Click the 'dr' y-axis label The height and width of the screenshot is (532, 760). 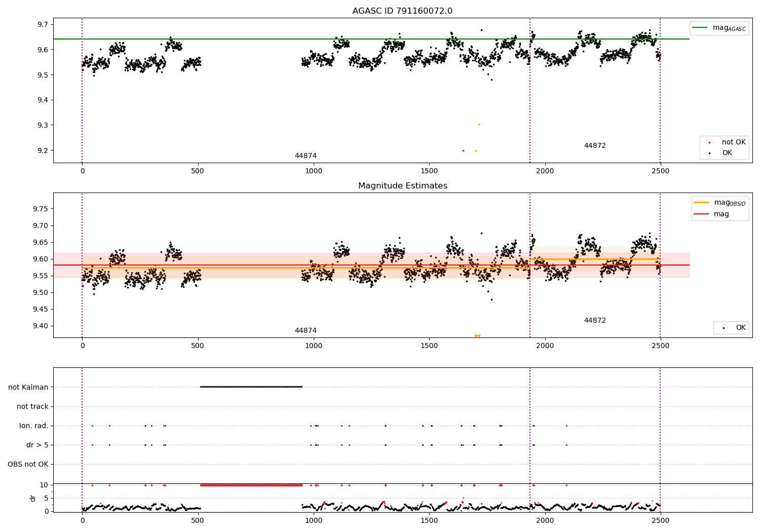point(33,498)
